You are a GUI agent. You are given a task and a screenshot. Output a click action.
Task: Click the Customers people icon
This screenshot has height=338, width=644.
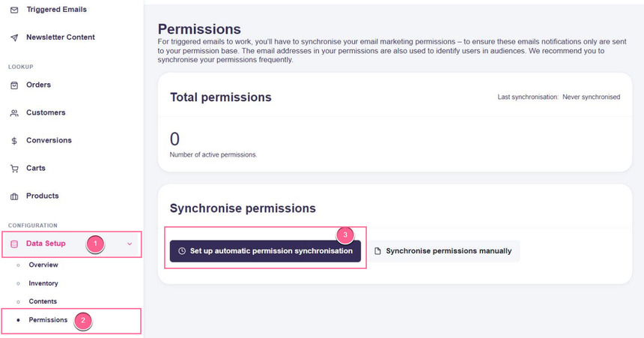tap(14, 113)
